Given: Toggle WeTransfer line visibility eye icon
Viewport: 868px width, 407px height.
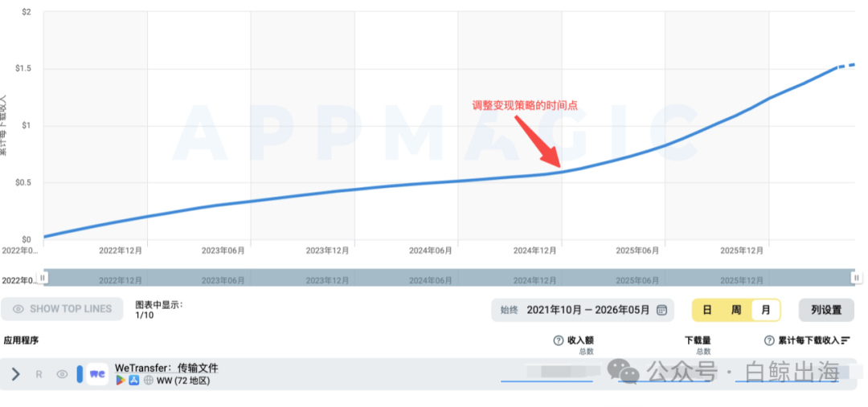Looking at the screenshot, I should point(62,374).
